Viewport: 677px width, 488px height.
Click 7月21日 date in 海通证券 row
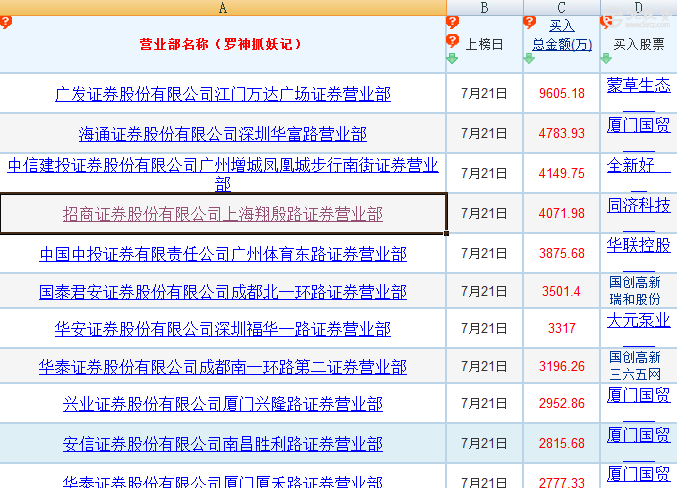pyautogui.click(x=484, y=133)
